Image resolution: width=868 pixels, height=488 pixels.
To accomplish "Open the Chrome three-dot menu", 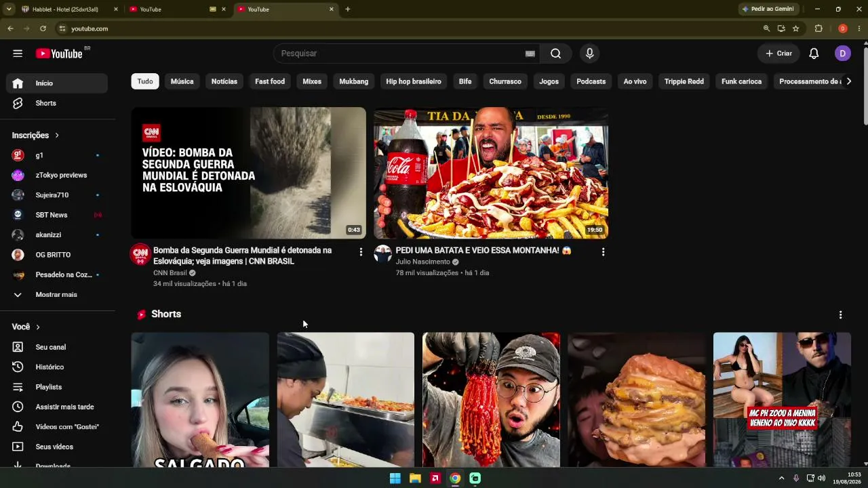I will [x=859, y=28].
